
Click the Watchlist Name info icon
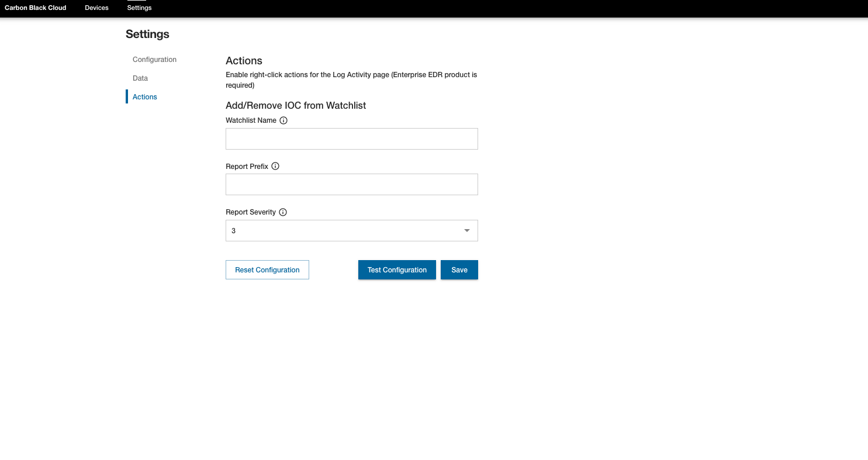283,120
